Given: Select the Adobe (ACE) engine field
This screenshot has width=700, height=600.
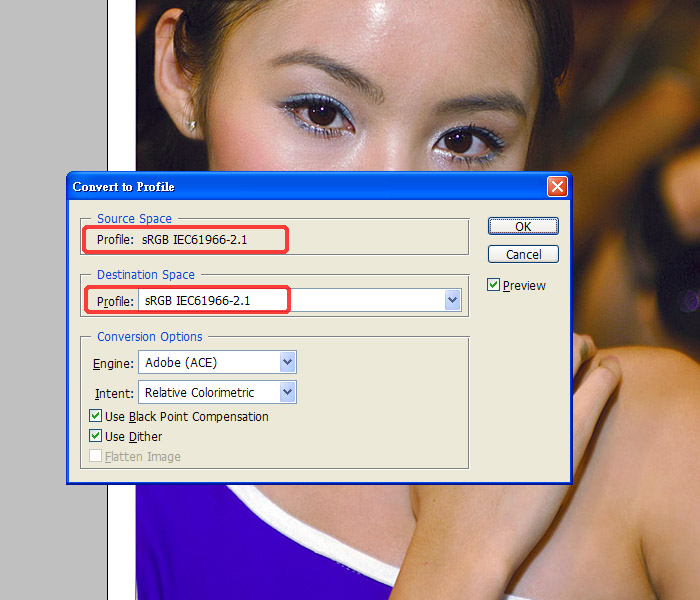Looking at the screenshot, I should pos(208,362).
